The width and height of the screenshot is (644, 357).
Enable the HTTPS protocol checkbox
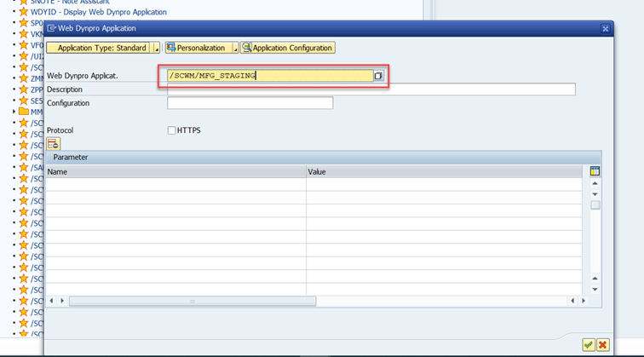pyautogui.click(x=172, y=130)
